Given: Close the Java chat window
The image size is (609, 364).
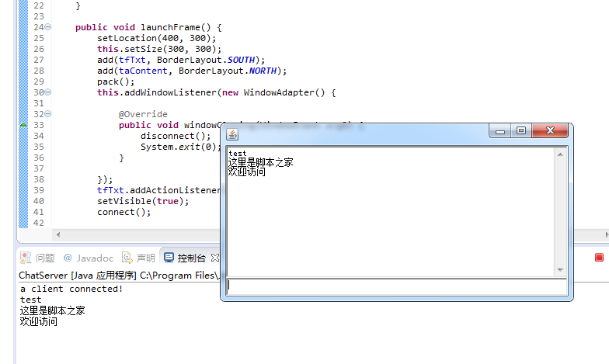Looking at the screenshot, I should (x=550, y=130).
